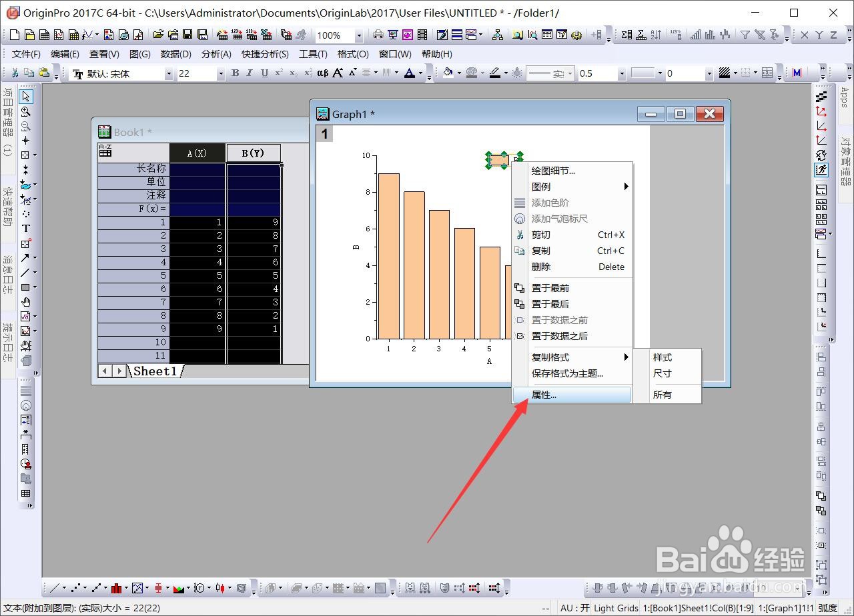Save the project with floppy icon
Screen dimensions: 854x616
tap(187, 35)
